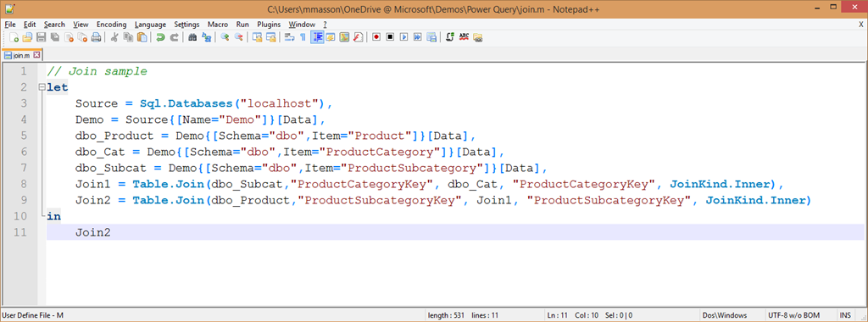The width and height of the screenshot is (868, 322).
Task: Click line number 8 in the margin
Action: click(x=23, y=184)
